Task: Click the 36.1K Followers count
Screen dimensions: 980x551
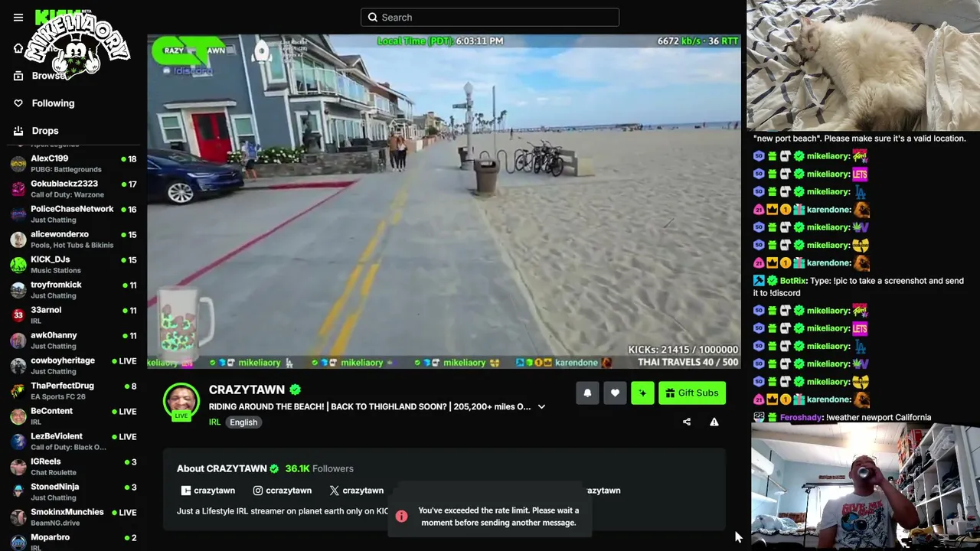Action: click(319, 468)
